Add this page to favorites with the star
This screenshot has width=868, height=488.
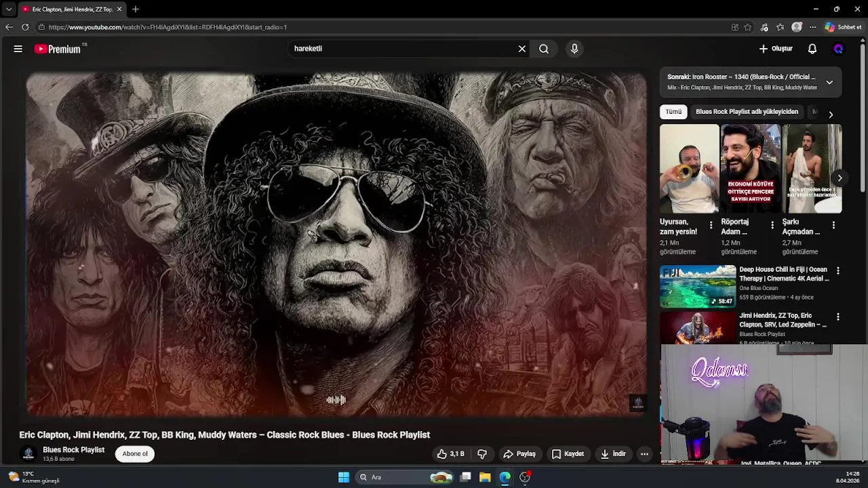tap(748, 27)
